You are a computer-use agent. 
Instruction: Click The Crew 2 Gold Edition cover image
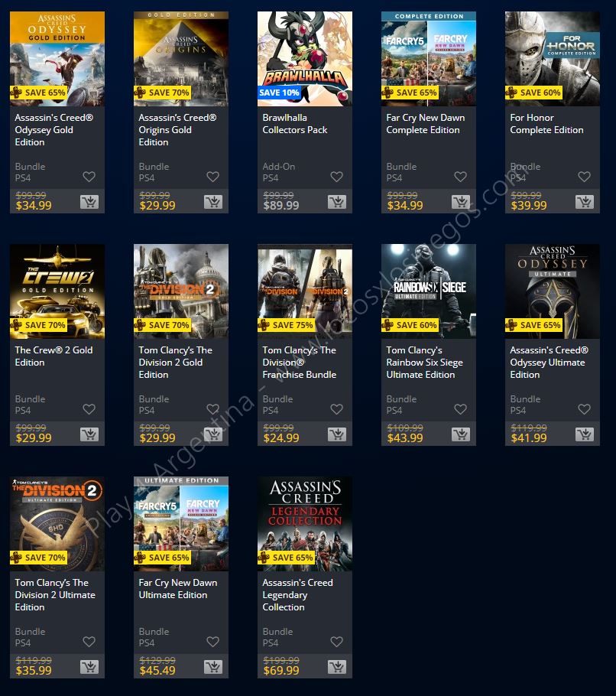[57, 291]
